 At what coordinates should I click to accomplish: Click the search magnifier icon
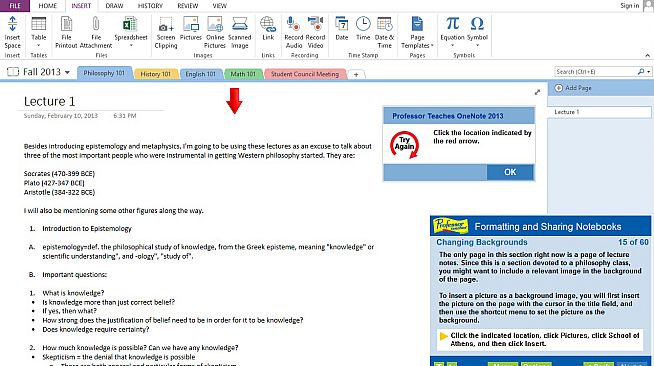641,72
